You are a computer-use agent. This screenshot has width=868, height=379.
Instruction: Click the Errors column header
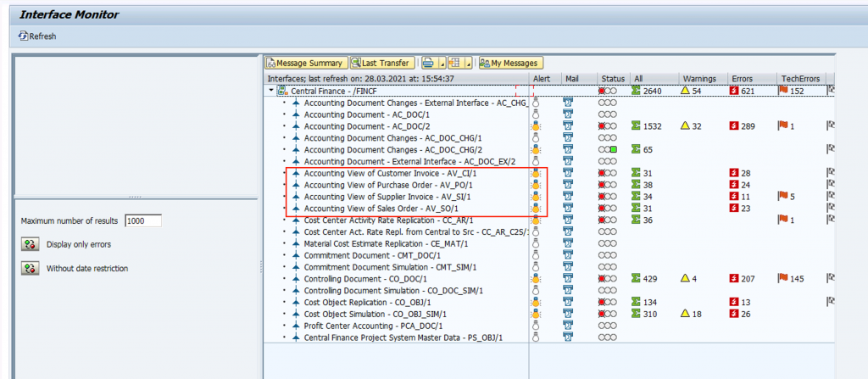[752, 79]
